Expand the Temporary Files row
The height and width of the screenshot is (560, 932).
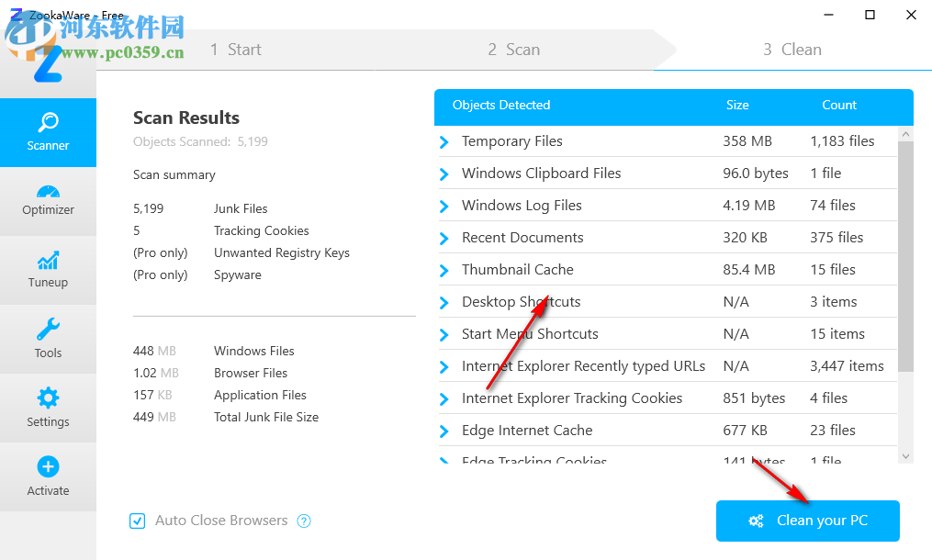[x=444, y=141]
